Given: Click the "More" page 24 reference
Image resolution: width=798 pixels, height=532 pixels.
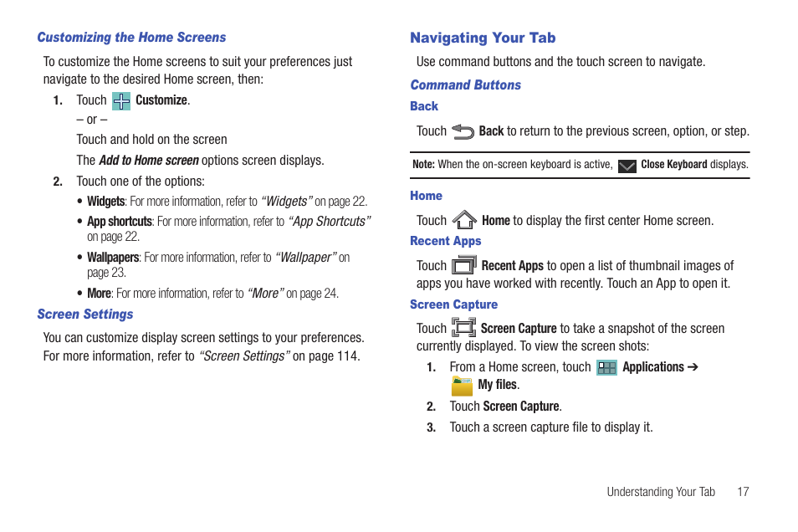Looking at the screenshot, I should tap(293, 294).
